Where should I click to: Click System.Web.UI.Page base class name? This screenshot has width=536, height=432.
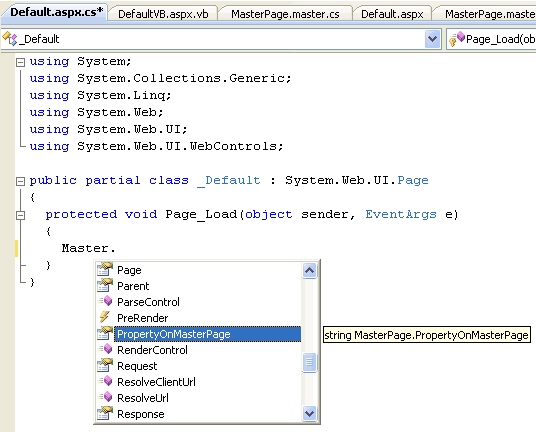pyautogui.click(x=357, y=180)
